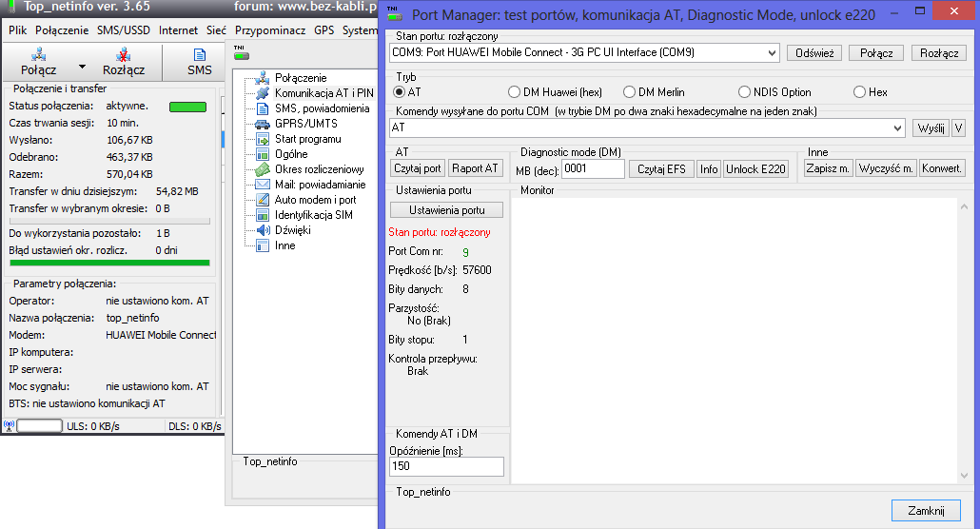
Task: Select Dźwięki sounds entry in tree
Action: pos(292,230)
